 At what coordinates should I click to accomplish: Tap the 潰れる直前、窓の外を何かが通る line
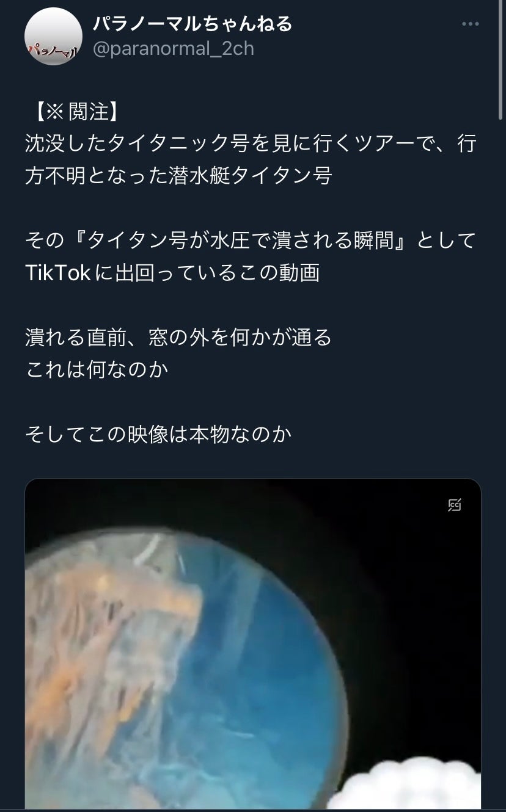coord(178,337)
